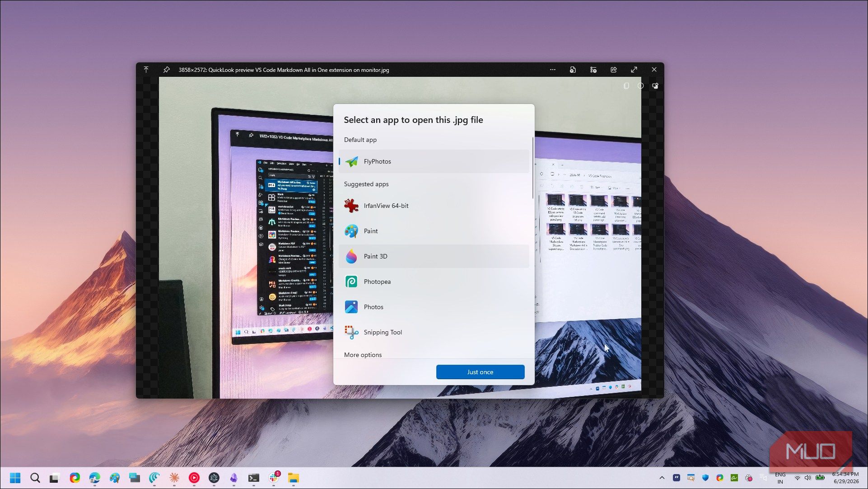Open Terminal from the taskbar
Viewport: 868px width, 489px height.
(254, 478)
